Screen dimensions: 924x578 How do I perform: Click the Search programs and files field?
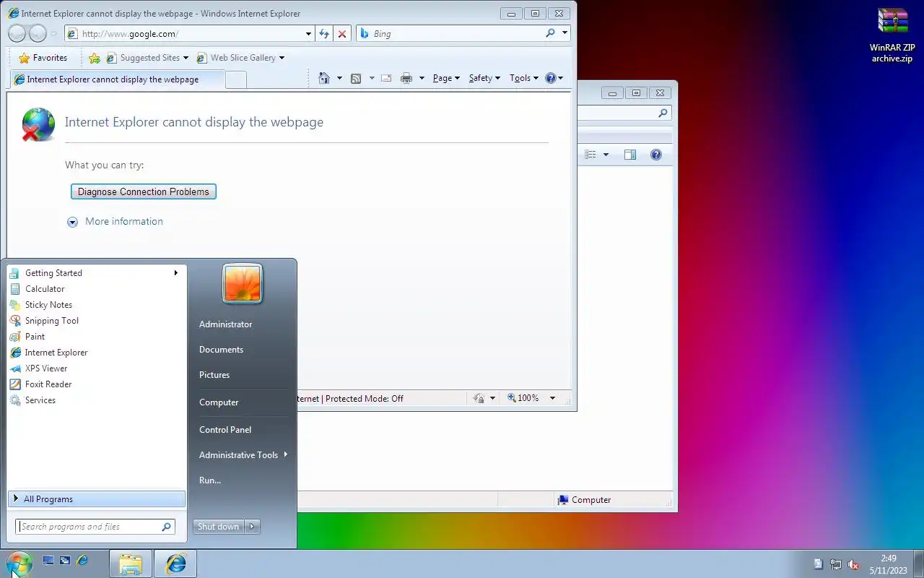[x=95, y=527]
